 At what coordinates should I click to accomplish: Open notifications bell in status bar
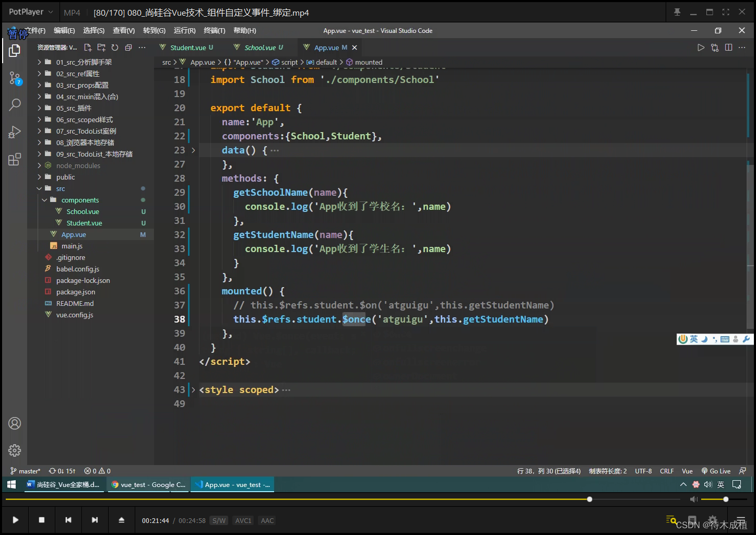click(x=742, y=471)
